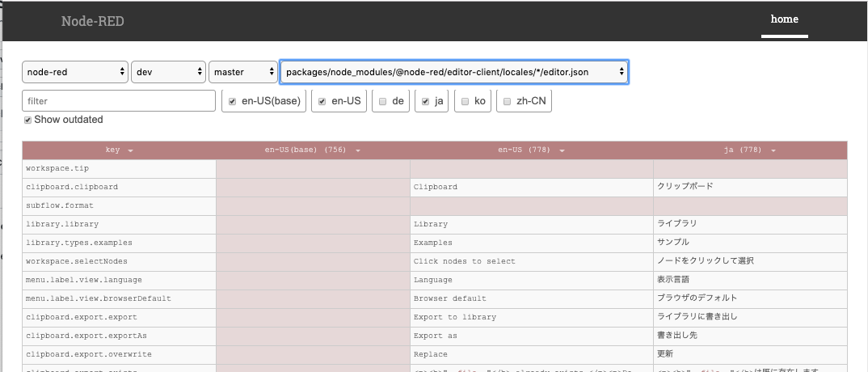Click the ja cell reading サンプル
Screen dimensions: 868x372
[750, 243]
